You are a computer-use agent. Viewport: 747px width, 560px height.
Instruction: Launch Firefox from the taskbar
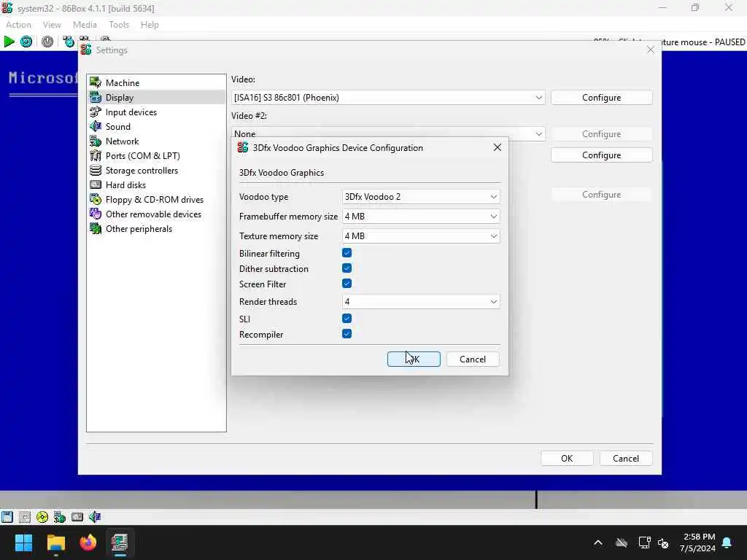[x=88, y=542]
